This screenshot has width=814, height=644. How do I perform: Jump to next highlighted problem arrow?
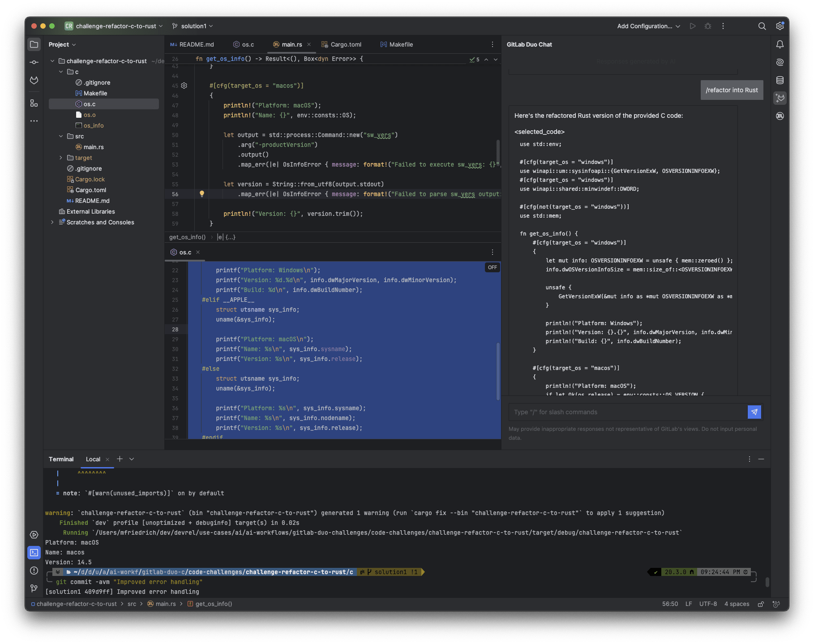click(x=496, y=59)
